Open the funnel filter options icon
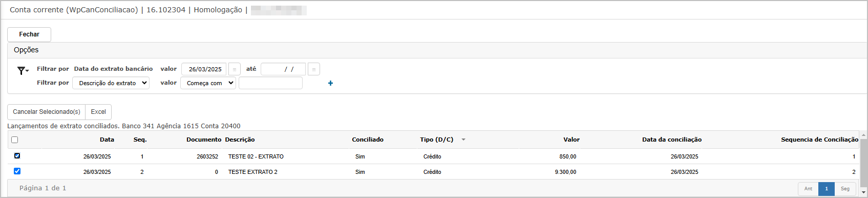This screenshot has height=198, width=868. (x=23, y=71)
